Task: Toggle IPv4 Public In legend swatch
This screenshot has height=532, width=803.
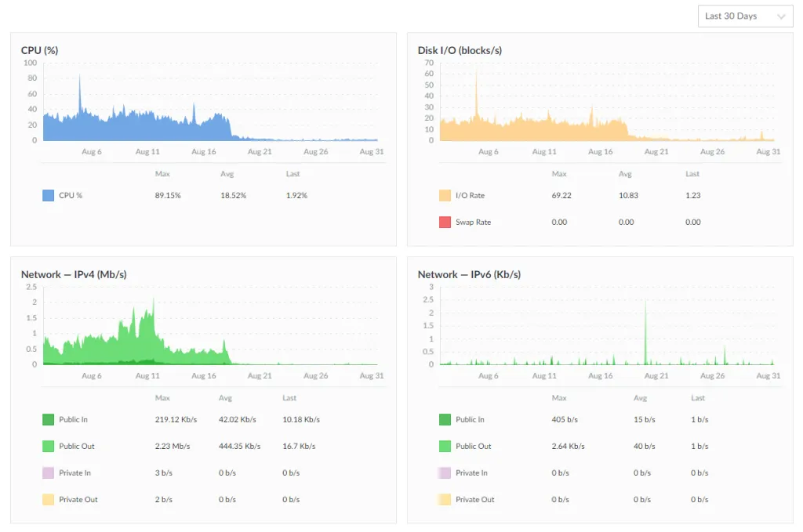Action: [x=49, y=419]
